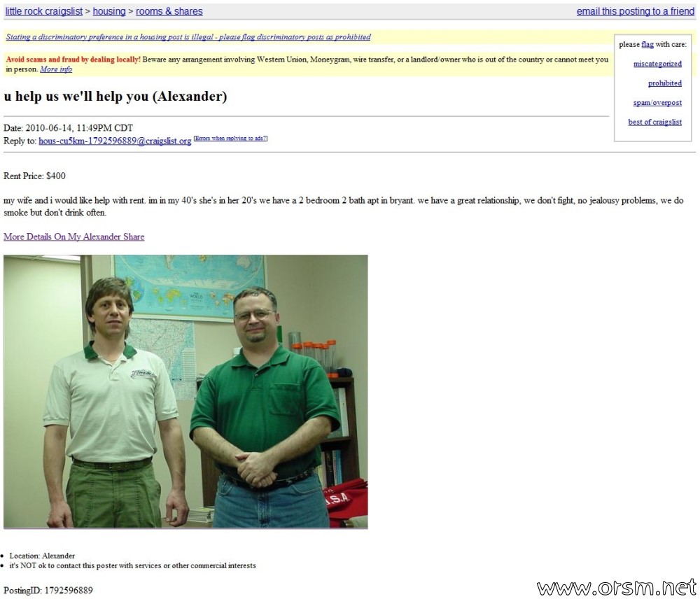Click the www.orsm.net watermark
The height and width of the screenshot is (599, 700).
click(617, 587)
